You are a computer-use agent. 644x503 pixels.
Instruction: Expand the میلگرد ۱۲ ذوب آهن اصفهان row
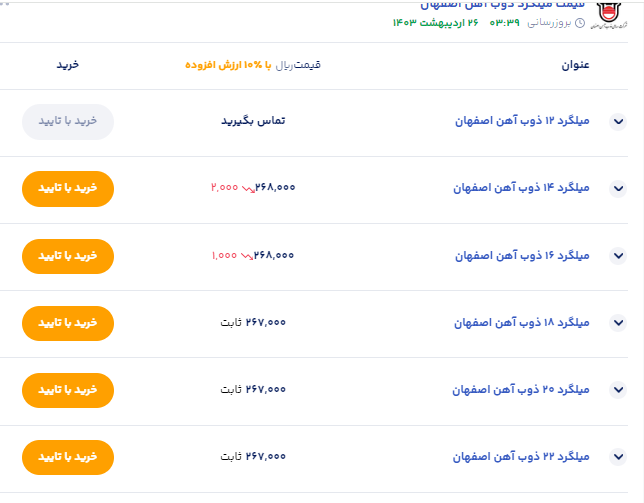click(617, 122)
